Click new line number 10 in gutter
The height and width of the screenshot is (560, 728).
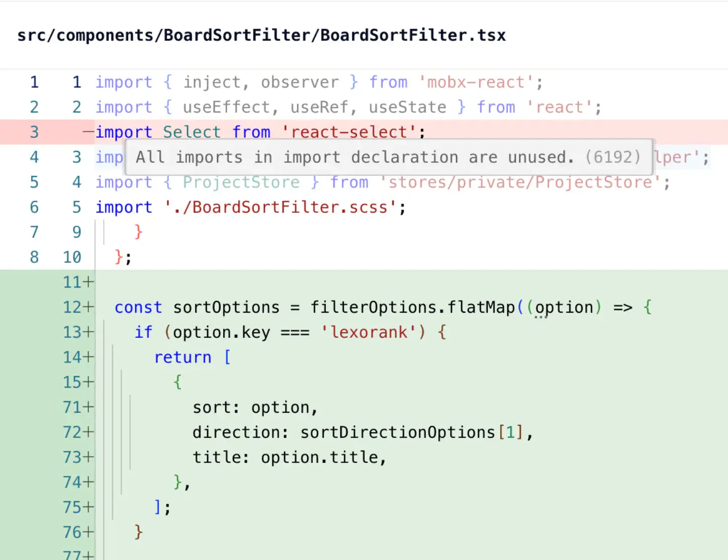coord(72,257)
